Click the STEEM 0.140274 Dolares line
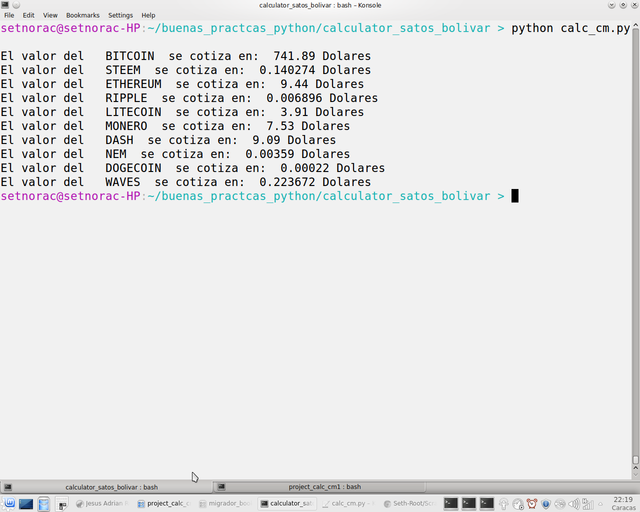Viewport: 640px width, 512px height. point(186,70)
